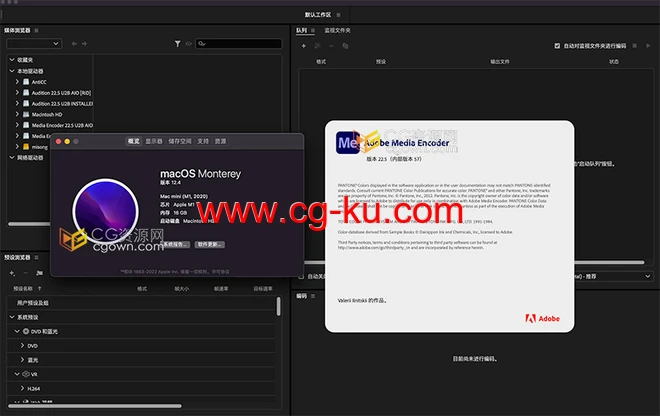Click the new preset group folder icon
660x416 pixels.
click(x=40, y=273)
